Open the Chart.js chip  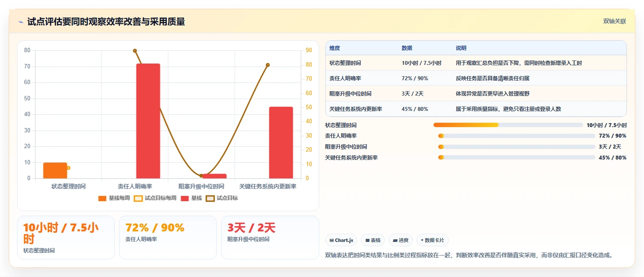[x=341, y=240]
